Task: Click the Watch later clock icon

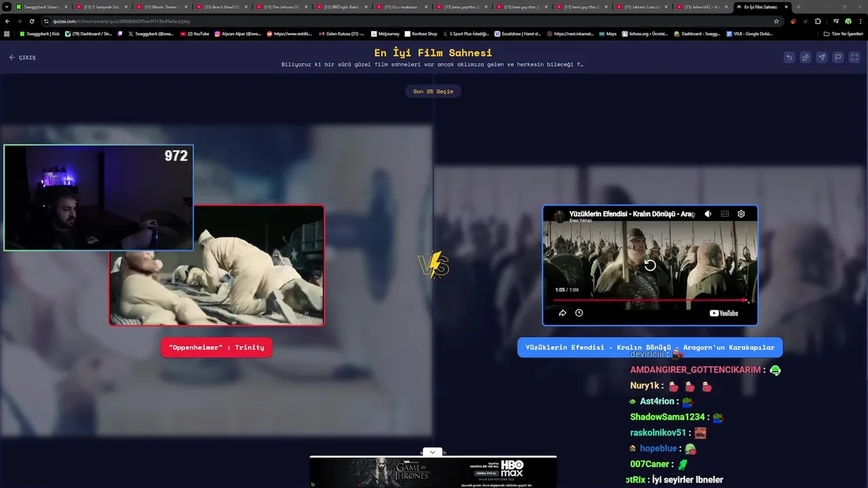Action: (x=579, y=313)
